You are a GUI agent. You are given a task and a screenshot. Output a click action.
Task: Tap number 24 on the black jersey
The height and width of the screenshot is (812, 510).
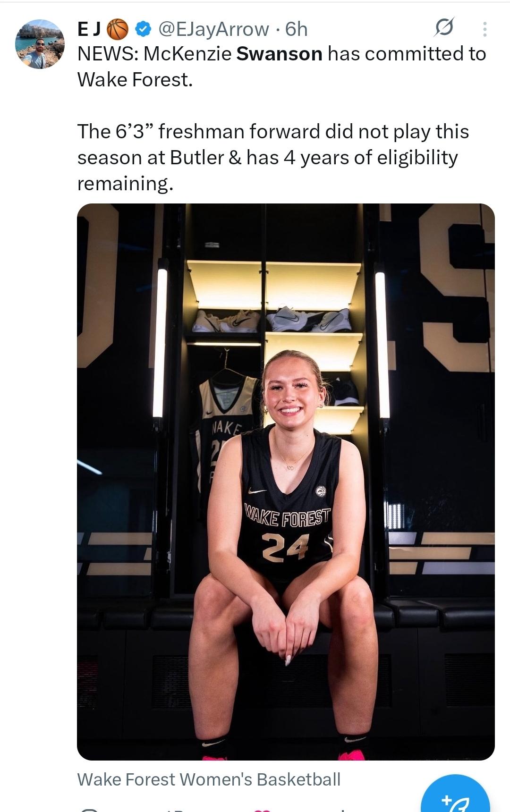[x=286, y=549]
